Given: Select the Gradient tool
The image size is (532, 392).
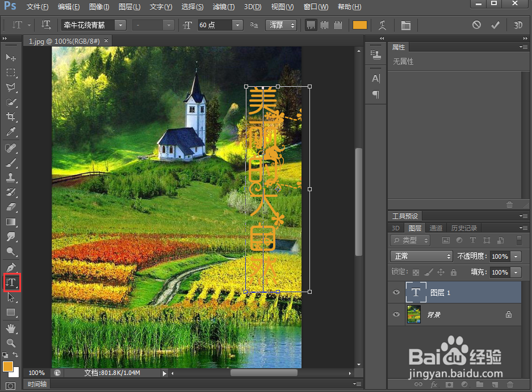Looking at the screenshot, I should [11, 222].
